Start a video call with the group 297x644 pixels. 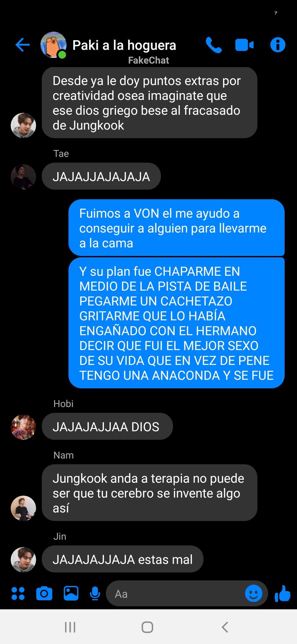click(244, 45)
